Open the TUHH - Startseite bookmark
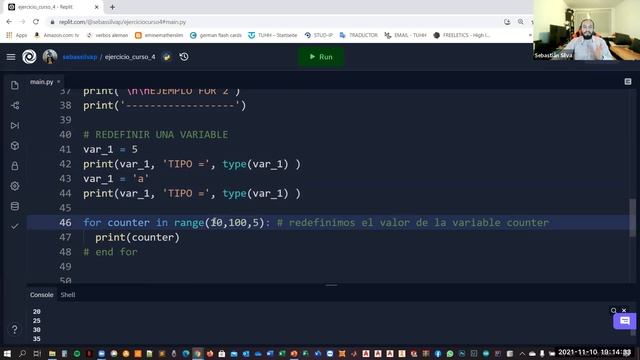Viewport: 640px width, 360px height. tap(273, 36)
